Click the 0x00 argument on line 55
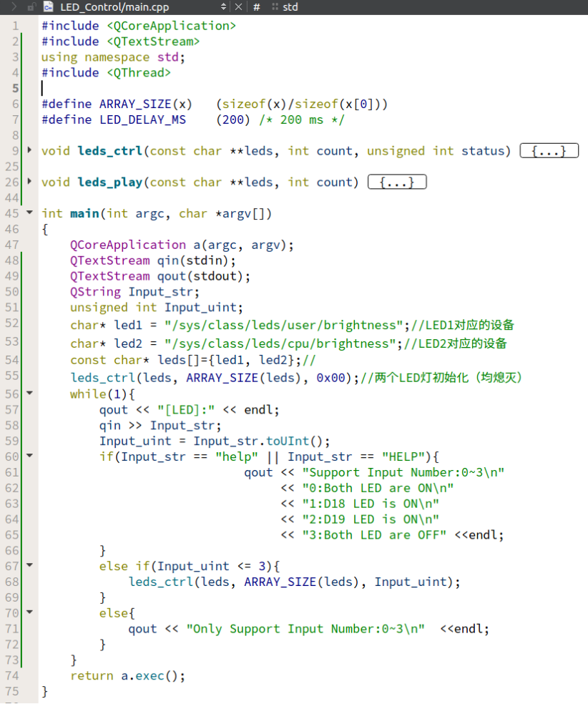The height and width of the screenshot is (704, 588). pos(330,378)
